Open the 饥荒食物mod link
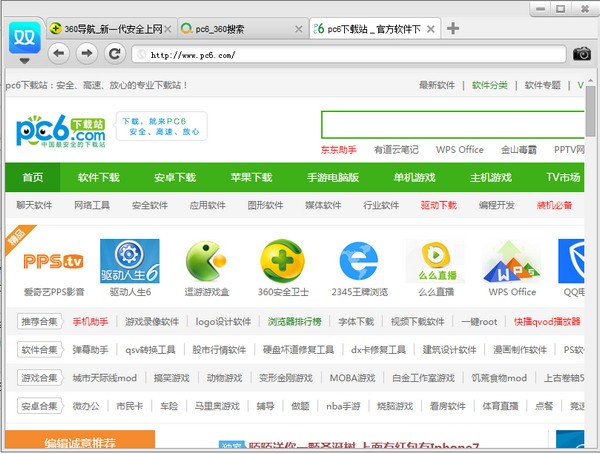The width and height of the screenshot is (600, 454). click(x=499, y=378)
